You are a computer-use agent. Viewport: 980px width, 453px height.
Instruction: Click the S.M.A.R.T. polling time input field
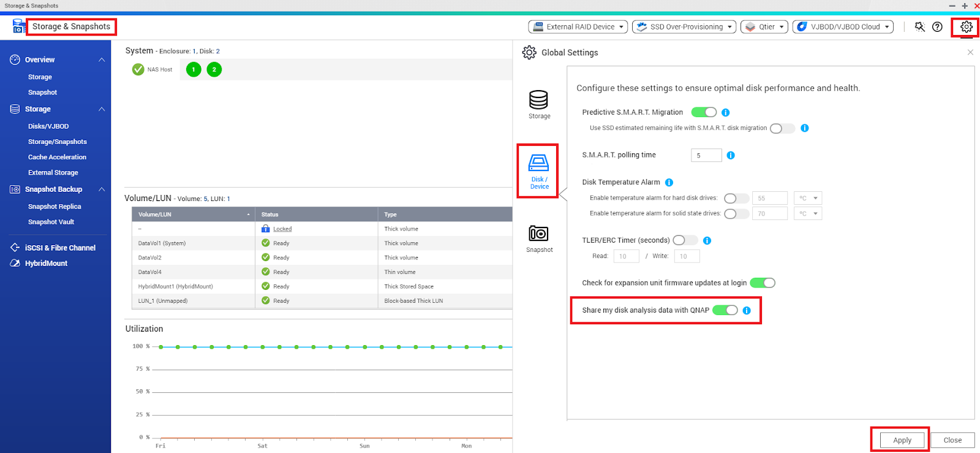point(706,156)
